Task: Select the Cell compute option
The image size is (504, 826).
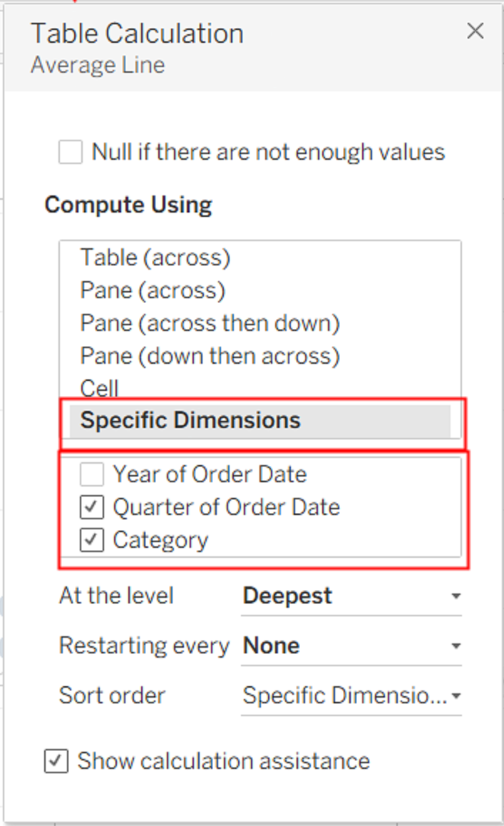Action: click(99, 388)
